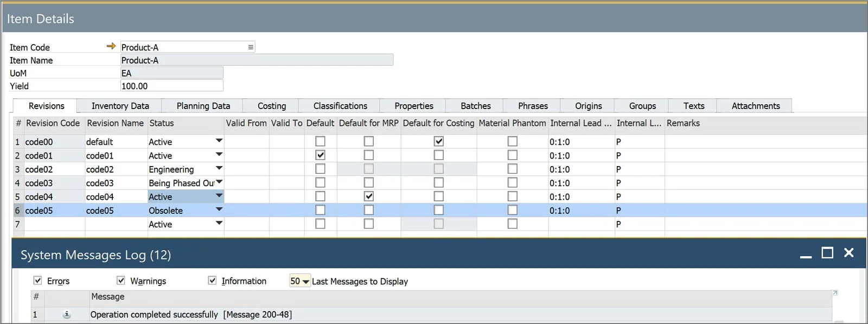Open the Phrases tab
The image size is (868, 324).
point(533,106)
